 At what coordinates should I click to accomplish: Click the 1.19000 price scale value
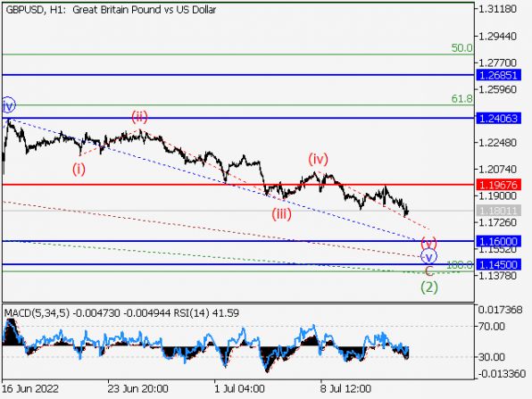coord(497,195)
